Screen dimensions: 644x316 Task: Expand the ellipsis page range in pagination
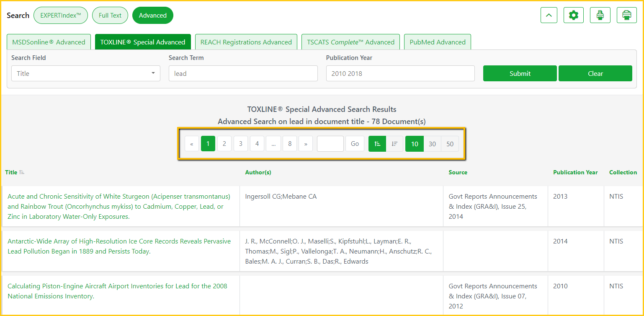[x=273, y=144]
